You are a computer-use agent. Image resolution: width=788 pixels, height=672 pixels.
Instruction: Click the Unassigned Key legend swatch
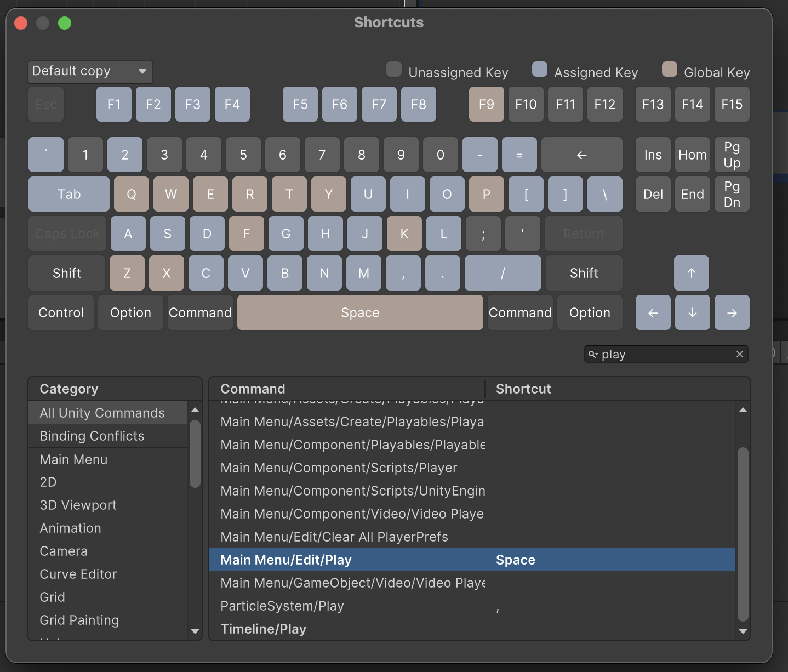(394, 69)
